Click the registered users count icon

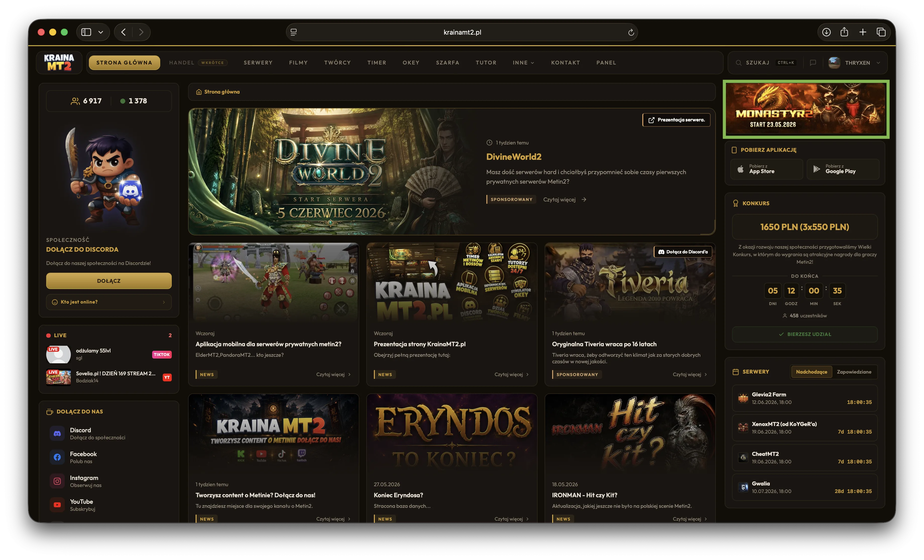pyautogui.click(x=75, y=101)
